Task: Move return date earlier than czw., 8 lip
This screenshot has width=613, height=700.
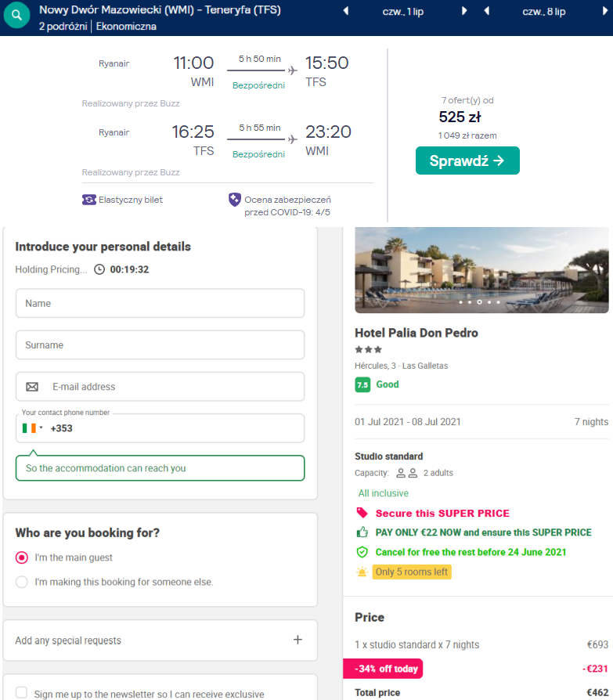Action: (x=487, y=11)
